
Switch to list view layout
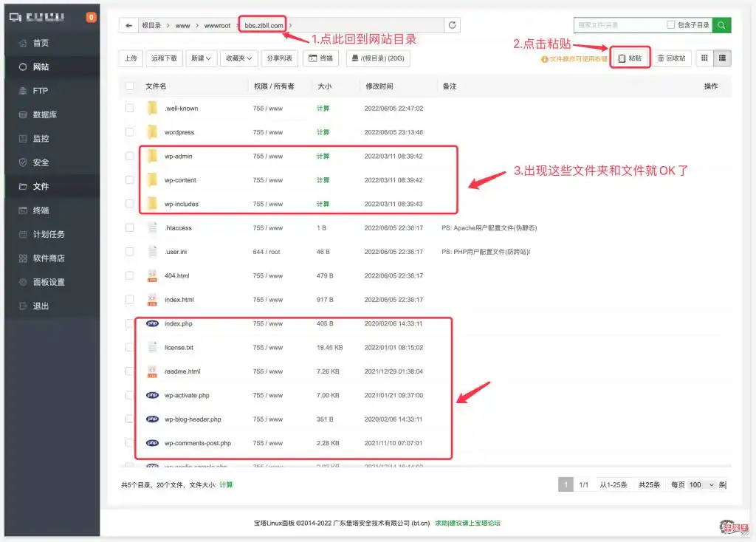[x=722, y=58]
